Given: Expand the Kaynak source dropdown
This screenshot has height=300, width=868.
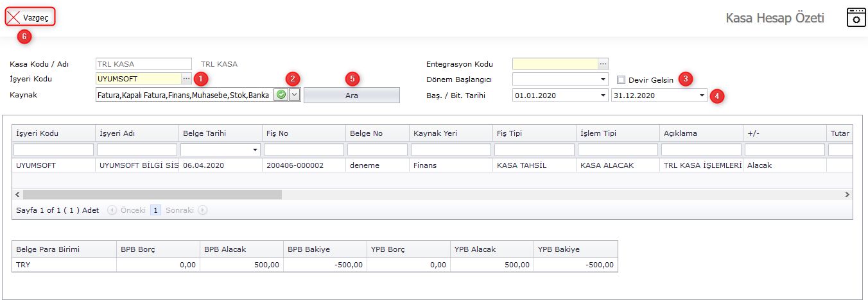Looking at the screenshot, I should pos(294,95).
